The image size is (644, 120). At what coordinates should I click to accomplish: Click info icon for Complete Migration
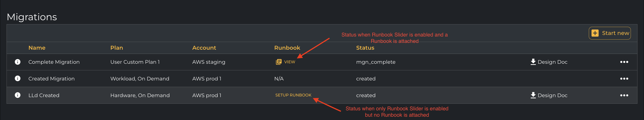click(x=18, y=62)
